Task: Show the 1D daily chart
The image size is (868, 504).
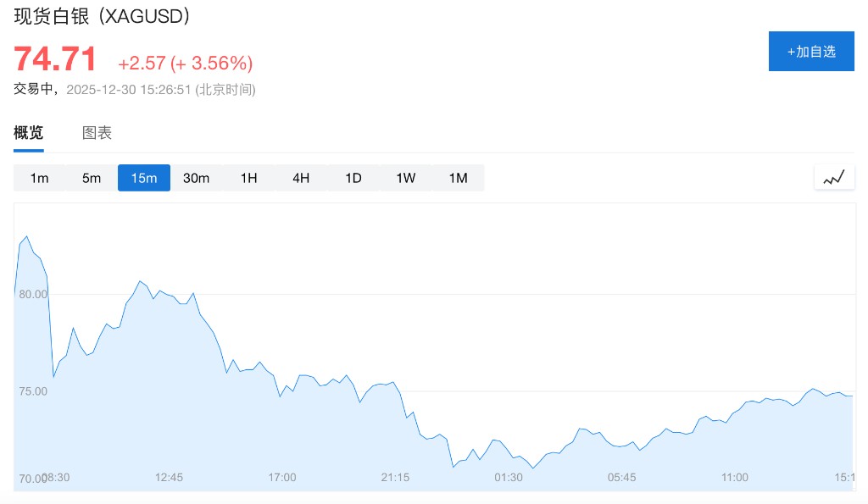Action: pos(353,178)
